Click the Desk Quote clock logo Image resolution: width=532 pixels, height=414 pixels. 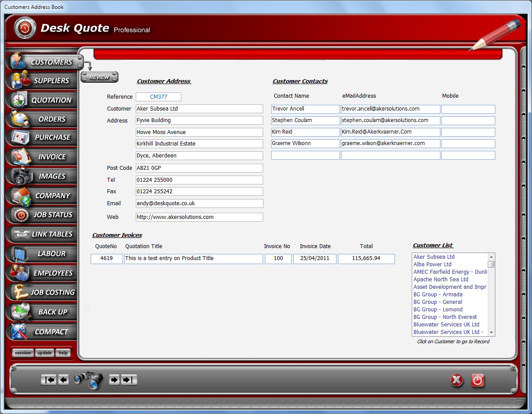[25, 28]
